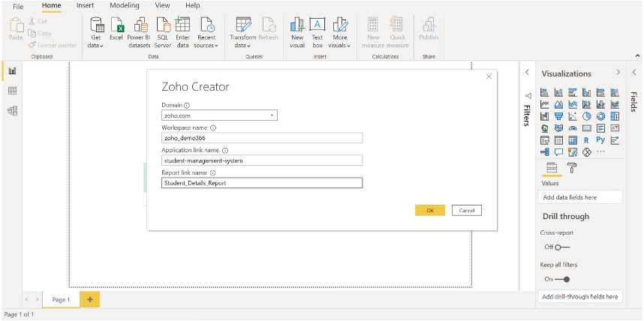Add a new page with plus button
The width and height of the screenshot is (644, 321).
(x=90, y=300)
